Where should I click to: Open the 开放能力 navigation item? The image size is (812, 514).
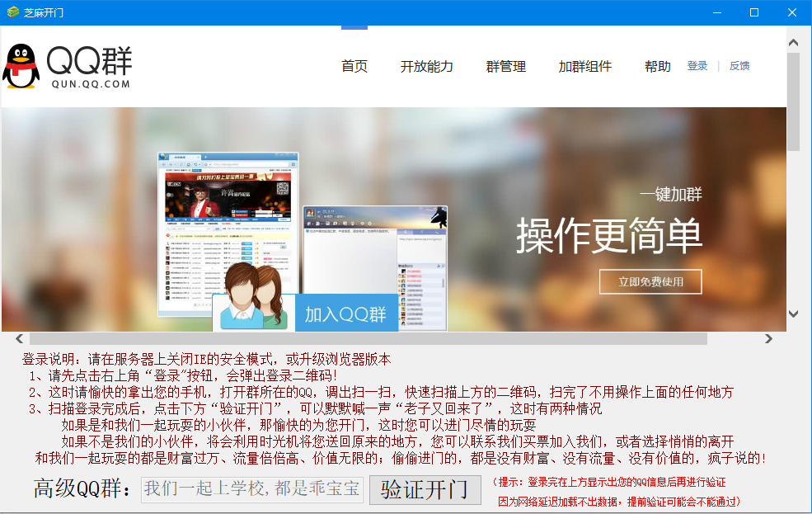[427, 66]
